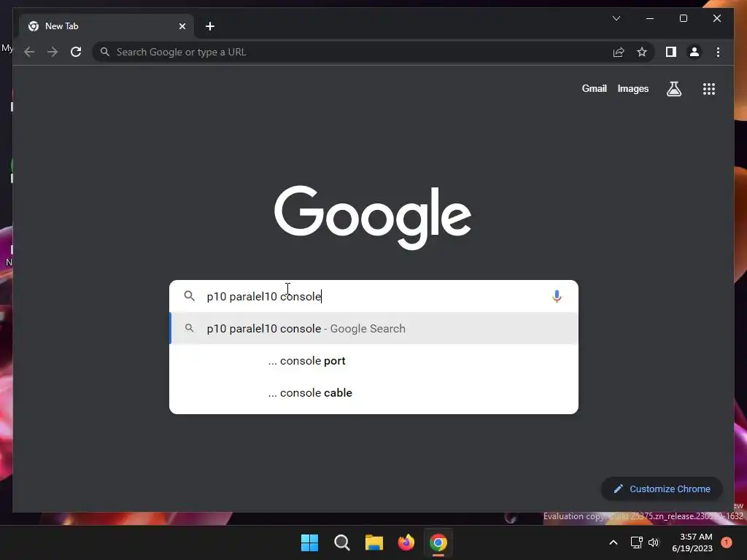747x560 pixels.
Task: Show hidden system tray icons
Action: pyautogui.click(x=614, y=542)
